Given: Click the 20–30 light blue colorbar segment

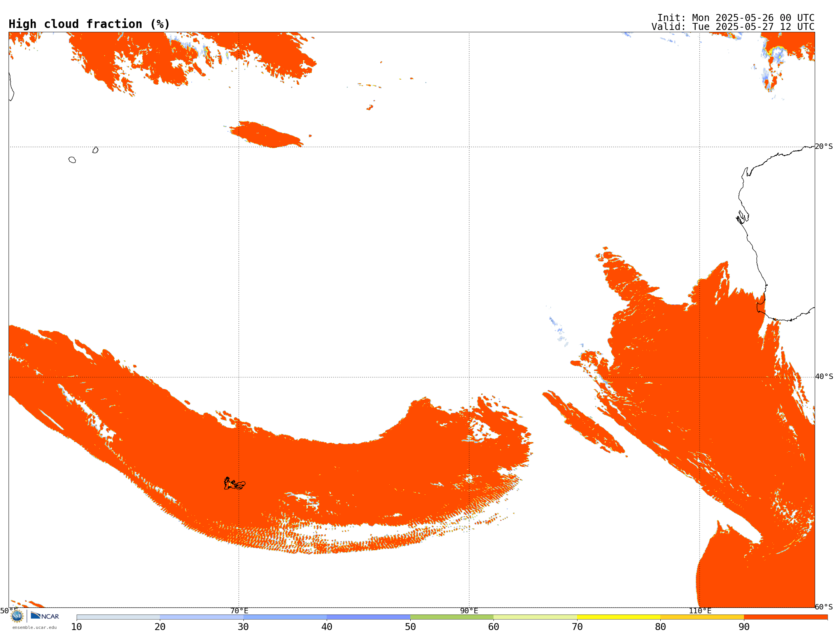Looking at the screenshot, I should (201, 617).
